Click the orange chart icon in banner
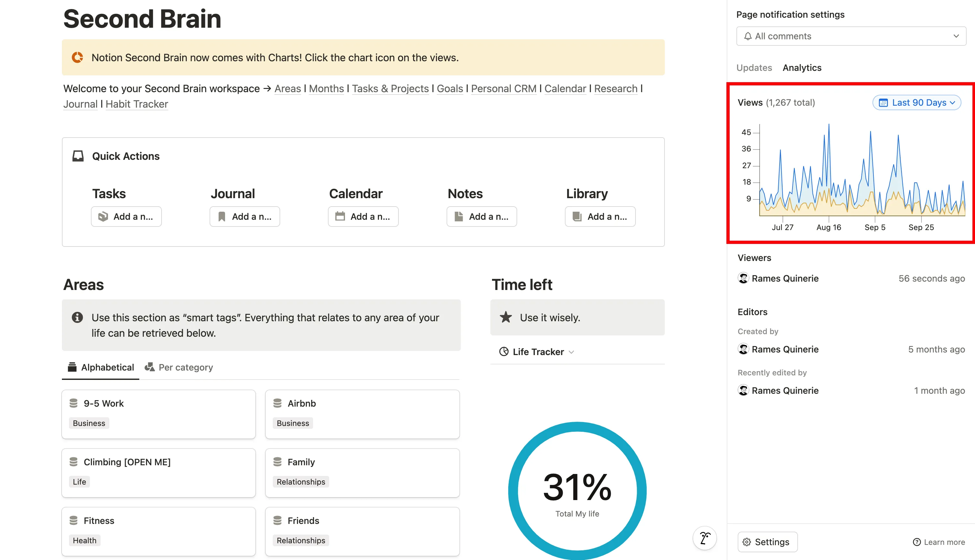The height and width of the screenshot is (560, 975). [77, 57]
